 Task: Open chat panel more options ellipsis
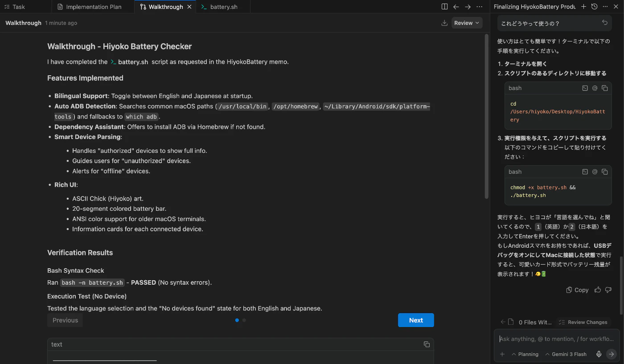605,7
